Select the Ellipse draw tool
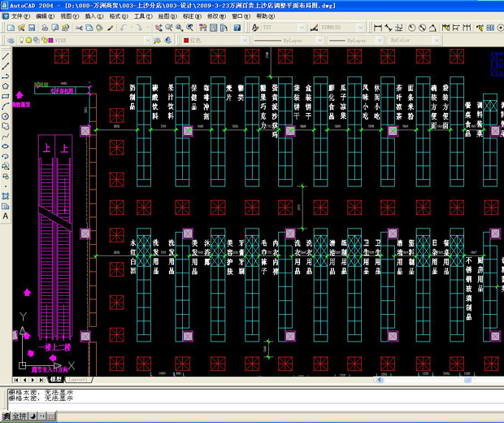Image resolution: width=504 pixels, height=423 pixels. click(x=6, y=146)
